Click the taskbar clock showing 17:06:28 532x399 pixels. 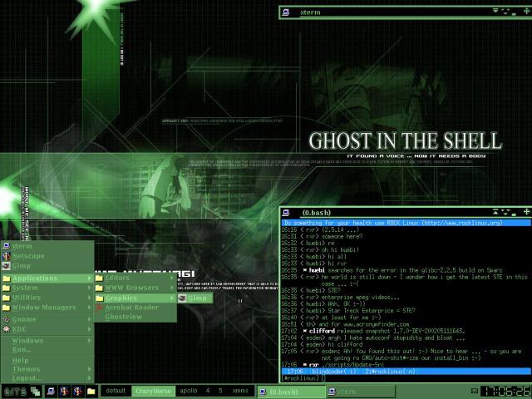[x=506, y=392]
